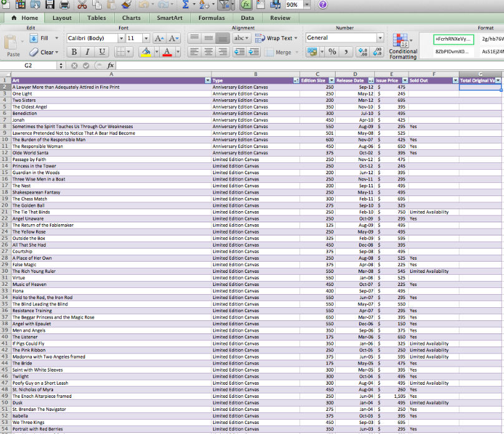Image resolution: width=504 pixels, height=434 pixels.
Task: Open the font size dropdown arrow
Action: coord(146,38)
